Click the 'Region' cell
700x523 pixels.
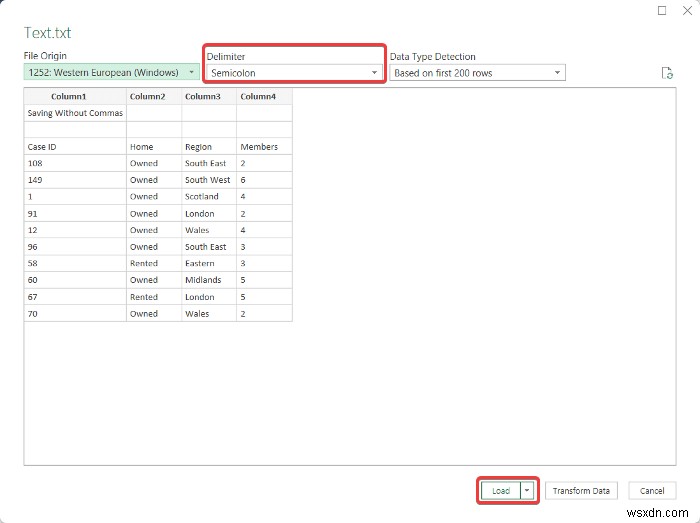[x=209, y=147]
